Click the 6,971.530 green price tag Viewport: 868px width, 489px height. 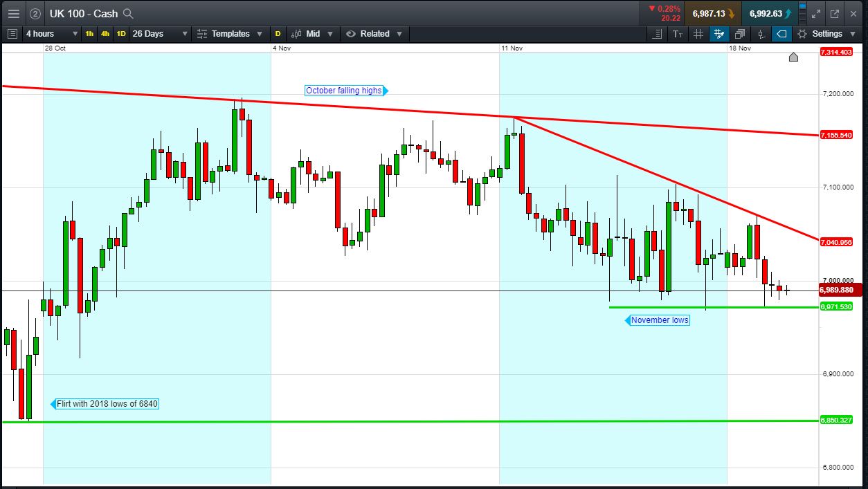tap(835, 306)
